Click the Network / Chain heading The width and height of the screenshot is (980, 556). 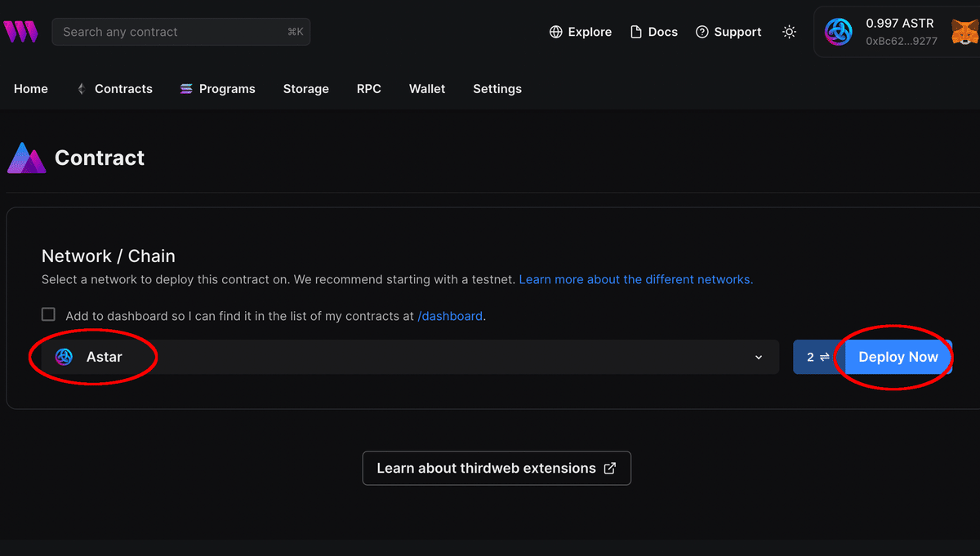(x=109, y=256)
